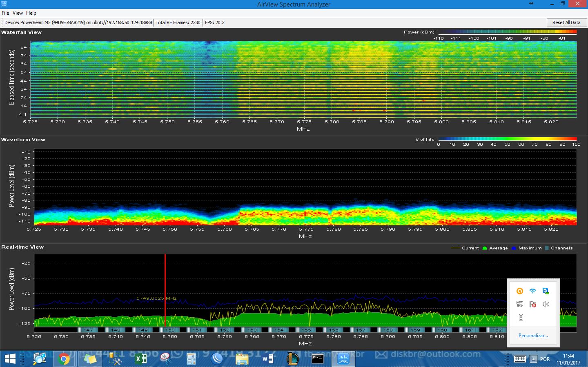Viewport: 588px width, 367px height.
Task: Click the Wi-Fi icon in tray popup
Action: tap(532, 291)
